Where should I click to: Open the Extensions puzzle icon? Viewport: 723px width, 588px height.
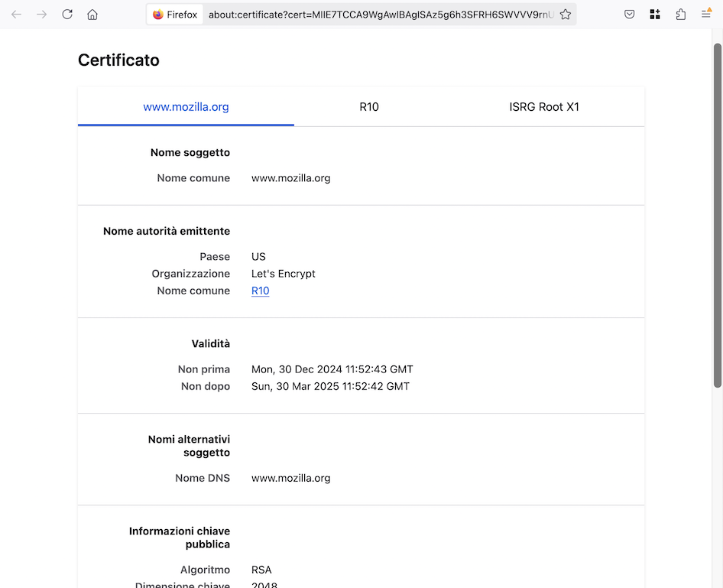click(x=680, y=15)
